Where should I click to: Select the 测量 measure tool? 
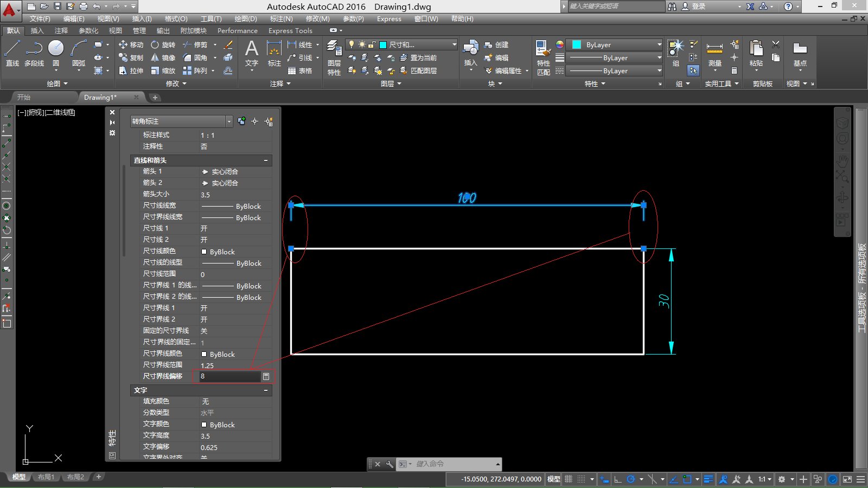tap(714, 54)
